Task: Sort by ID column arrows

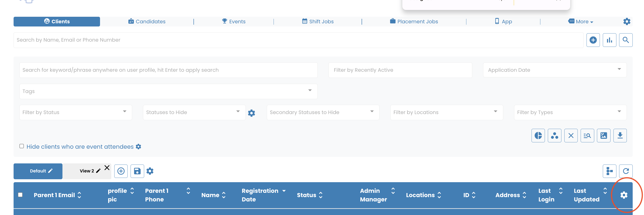Action: (x=473, y=195)
